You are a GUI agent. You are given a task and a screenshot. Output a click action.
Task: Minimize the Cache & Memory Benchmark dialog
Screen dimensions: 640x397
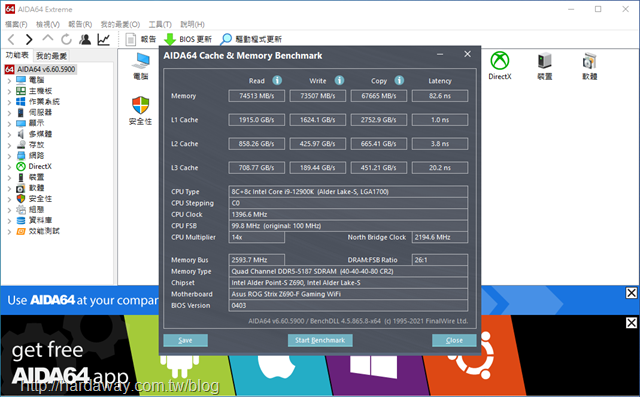click(440, 54)
